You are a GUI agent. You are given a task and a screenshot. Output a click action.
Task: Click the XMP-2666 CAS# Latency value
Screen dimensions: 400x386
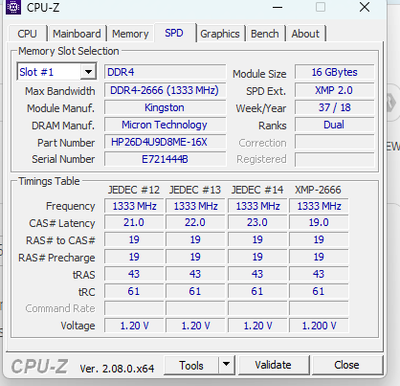tap(319, 222)
